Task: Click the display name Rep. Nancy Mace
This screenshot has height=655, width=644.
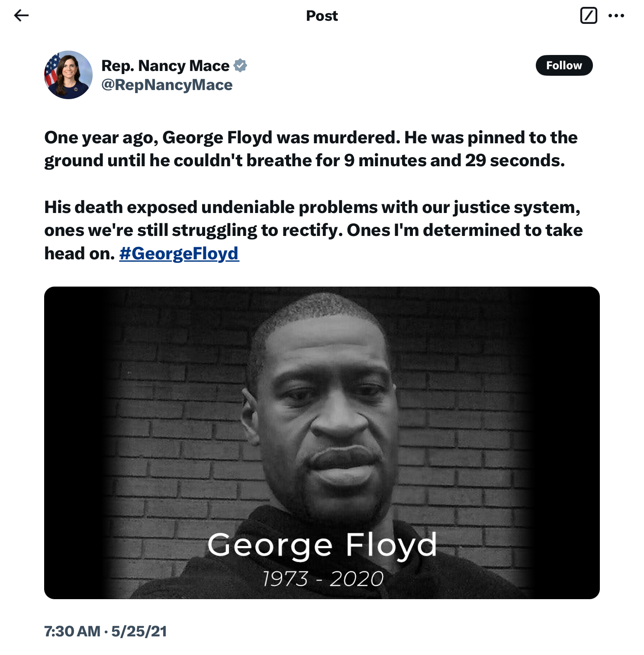Action: [x=165, y=65]
